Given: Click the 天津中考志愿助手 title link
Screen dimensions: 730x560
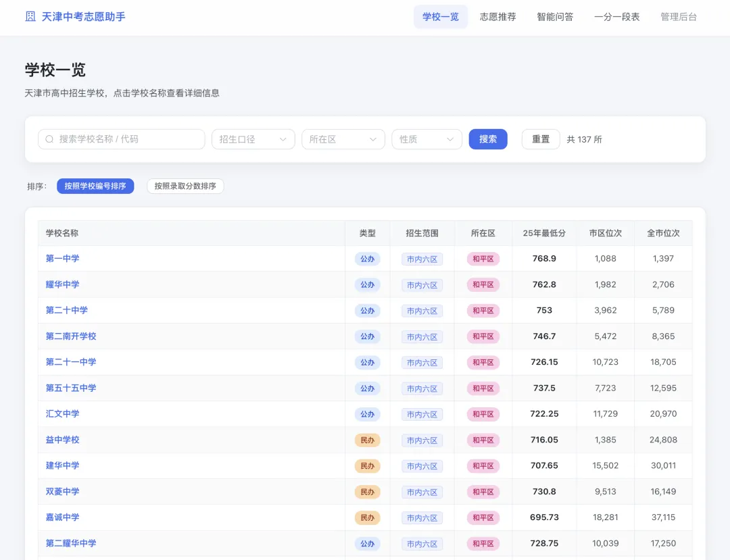Looking at the screenshot, I should 83,17.
